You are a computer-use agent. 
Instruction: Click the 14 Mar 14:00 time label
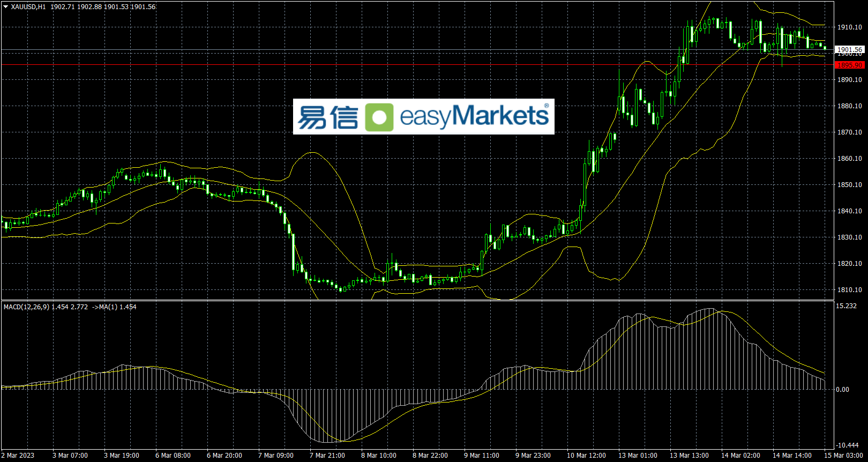coord(792,456)
